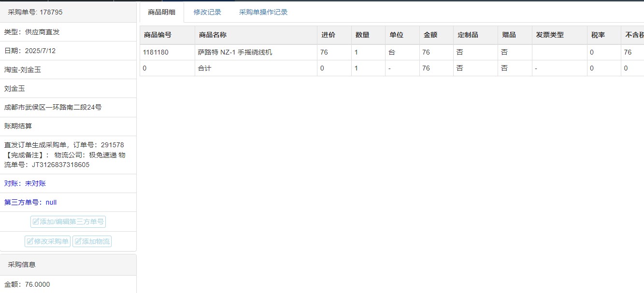Select the 采购单号: 178795 header
The image size is (644, 293).
(68, 12)
